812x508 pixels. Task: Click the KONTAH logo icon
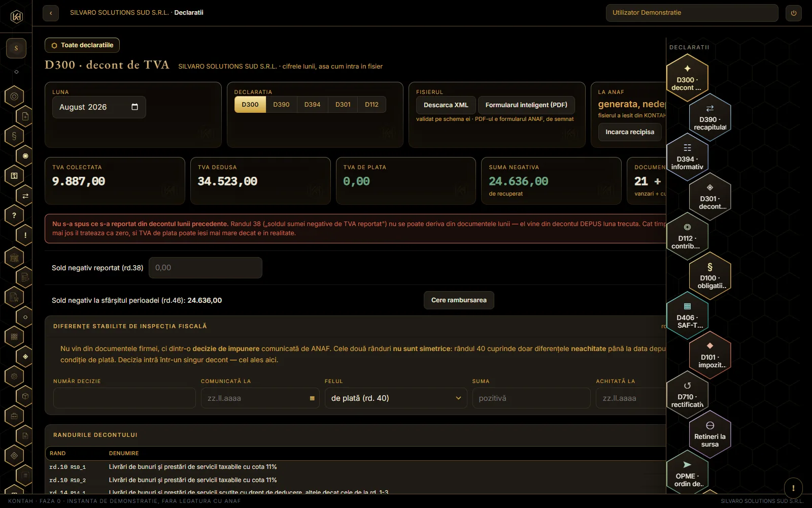pyautogui.click(x=16, y=16)
